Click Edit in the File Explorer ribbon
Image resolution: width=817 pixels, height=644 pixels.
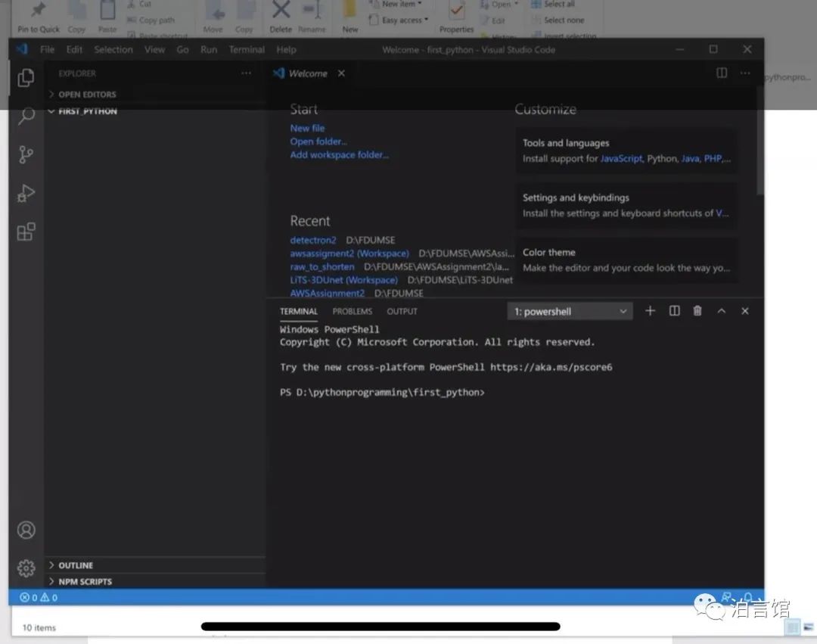[x=492, y=21]
